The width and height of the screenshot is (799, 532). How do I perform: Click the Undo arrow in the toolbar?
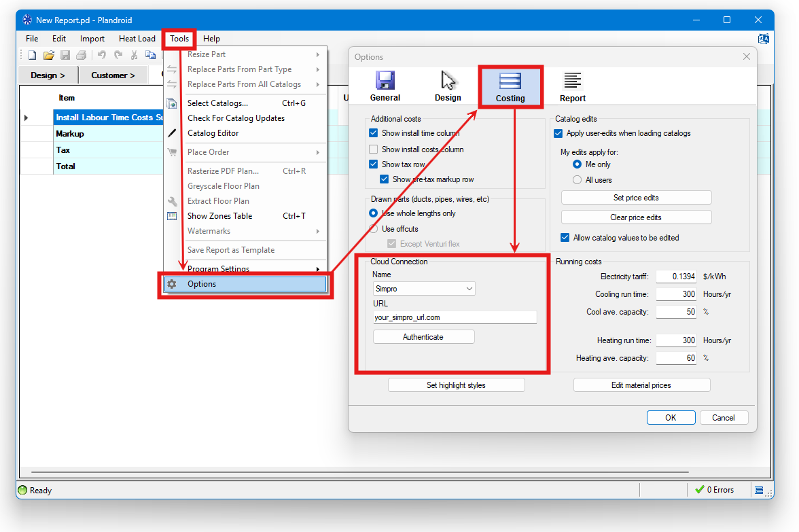click(101, 55)
